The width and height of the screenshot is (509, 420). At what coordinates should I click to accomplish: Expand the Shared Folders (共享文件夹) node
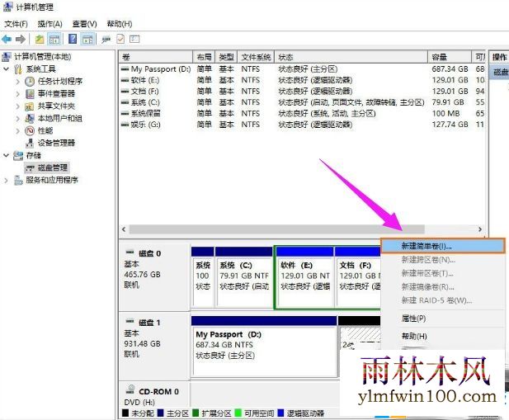(x=18, y=106)
